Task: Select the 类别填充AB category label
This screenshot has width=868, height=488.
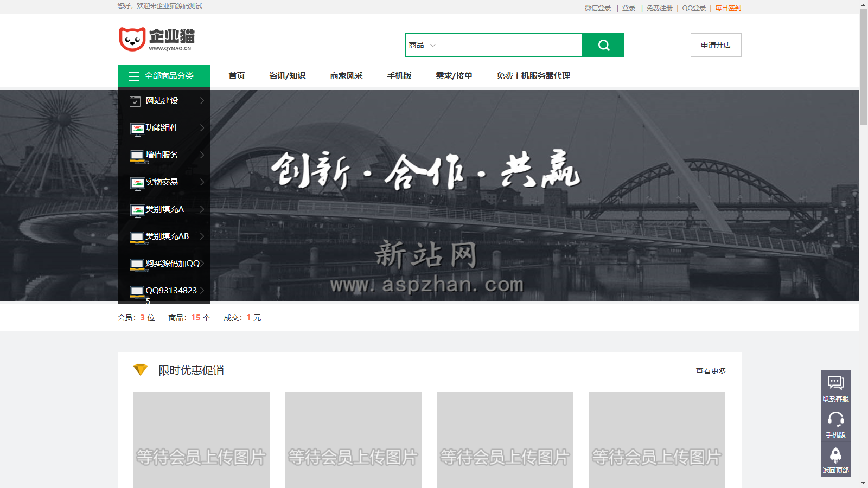Action: point(167,236)
